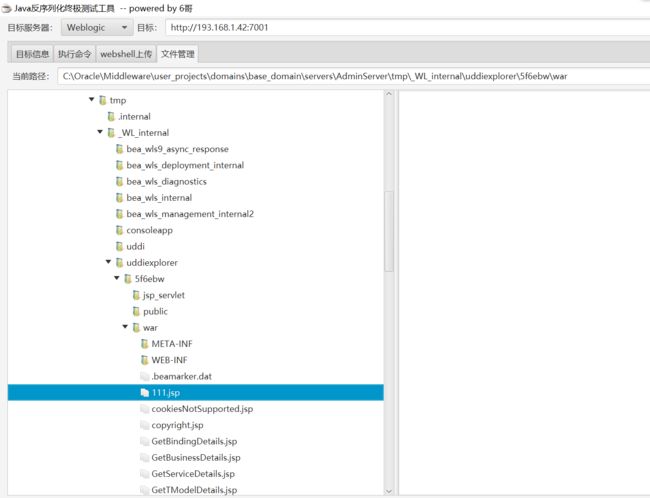This screenshot has height=498, width=650.
Task: Click the public folder icon
Action: 136,311
